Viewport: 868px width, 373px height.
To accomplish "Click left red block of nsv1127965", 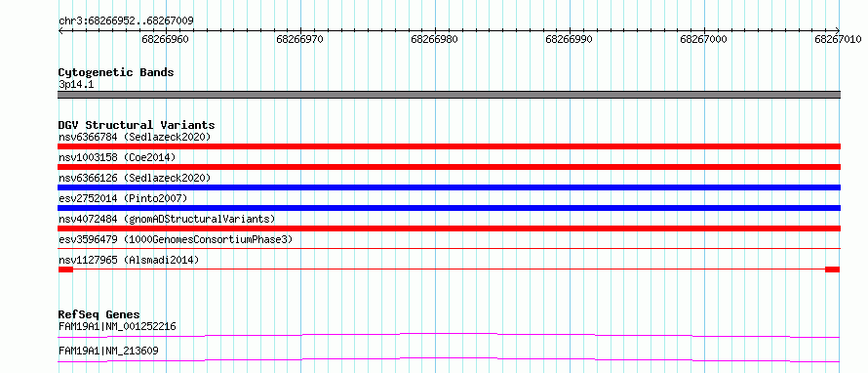I will [65, 269].
